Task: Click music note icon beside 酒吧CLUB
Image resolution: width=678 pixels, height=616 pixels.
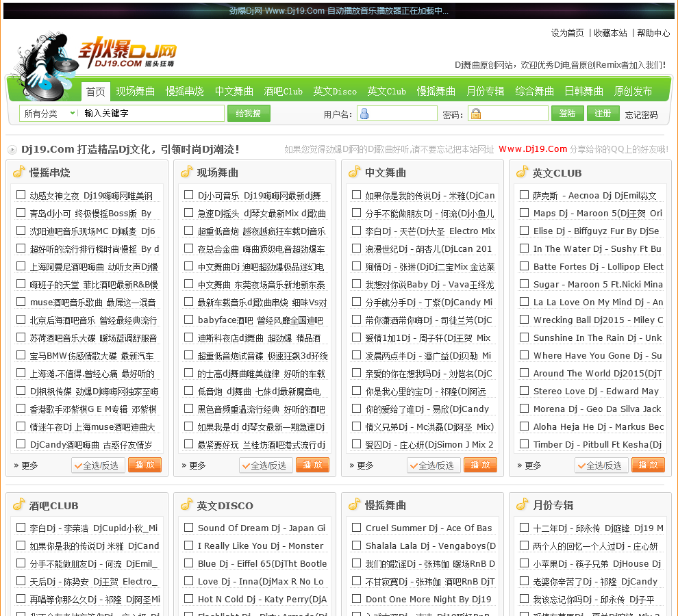Action: click(x=18, y=504)
